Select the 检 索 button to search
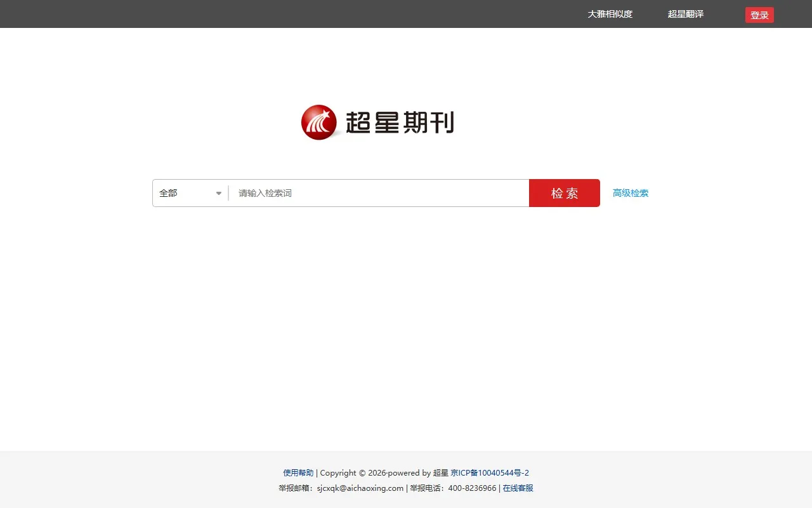The width and height of the screenshot is (812, 508). [x=564, y=193]
